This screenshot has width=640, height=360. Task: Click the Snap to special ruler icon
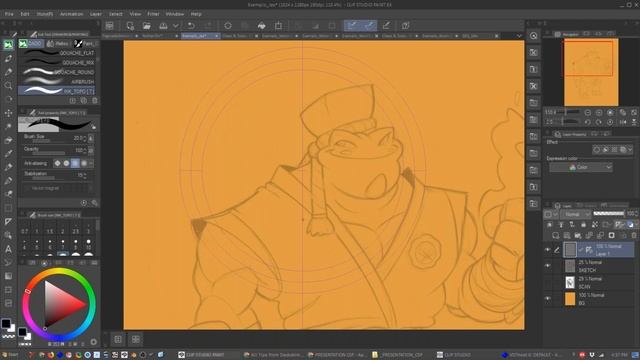point(369,26)
